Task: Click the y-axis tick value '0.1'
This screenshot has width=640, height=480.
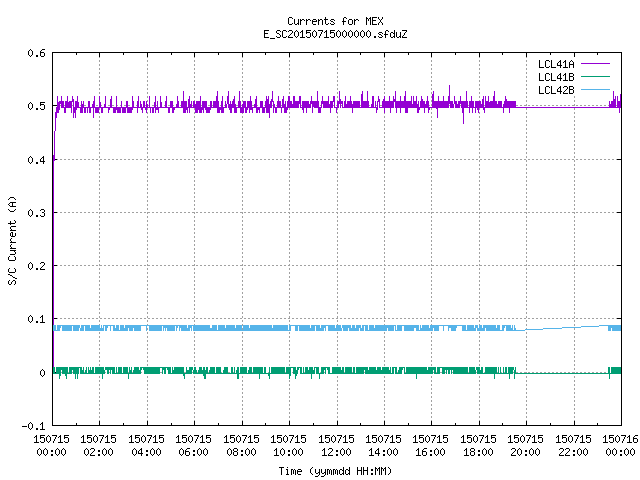Action: point(36,319)
